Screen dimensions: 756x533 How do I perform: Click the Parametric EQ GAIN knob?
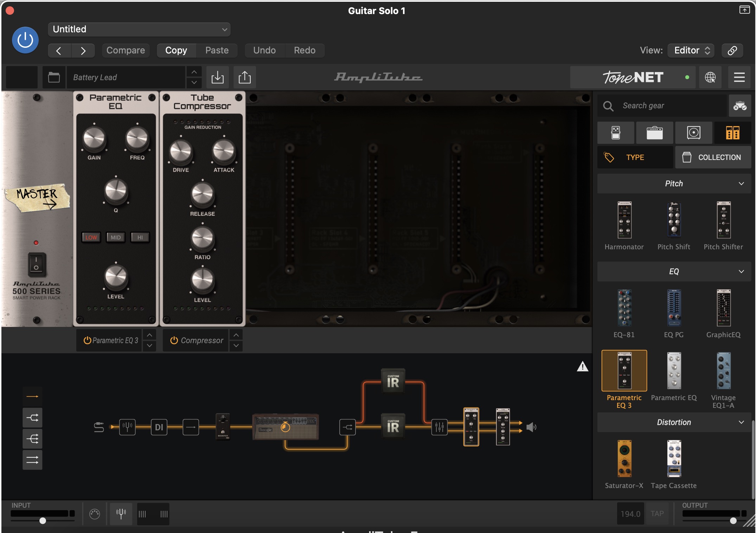[x=94, y=139]
